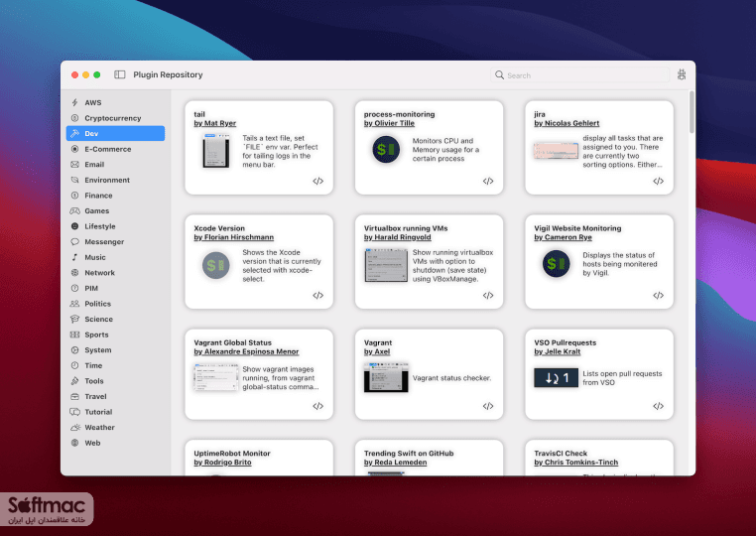Open author link by Cameron Rye

563,237
